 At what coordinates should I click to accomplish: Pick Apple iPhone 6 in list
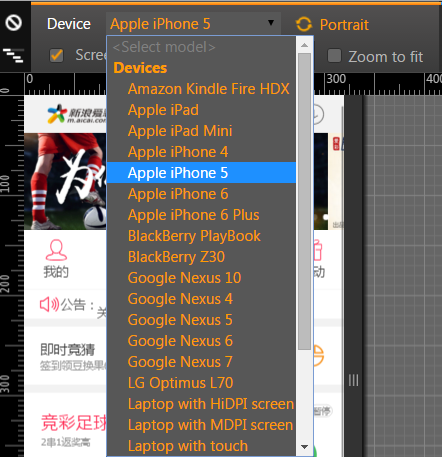pyautogui.click(x=201, y=194)
